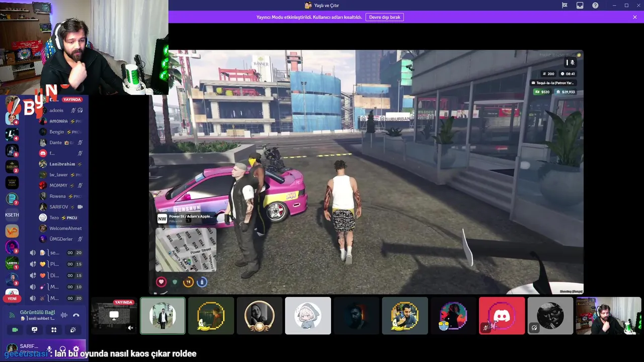Toggle noise suppression waveform icon
Viewport: 644px width, 362px height.
(x=64, y=315)
